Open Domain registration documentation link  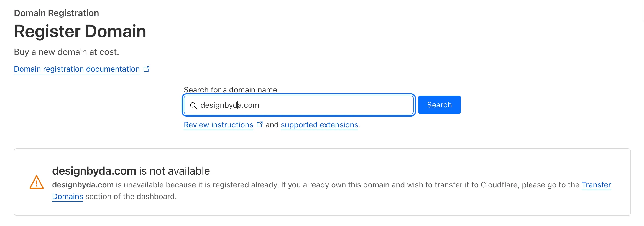coord(77,69)
